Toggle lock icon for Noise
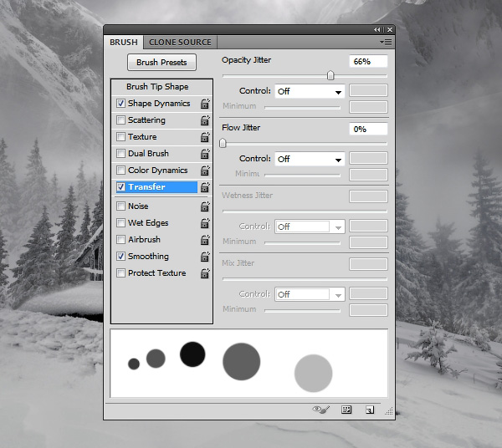 [x=205, y=206]
